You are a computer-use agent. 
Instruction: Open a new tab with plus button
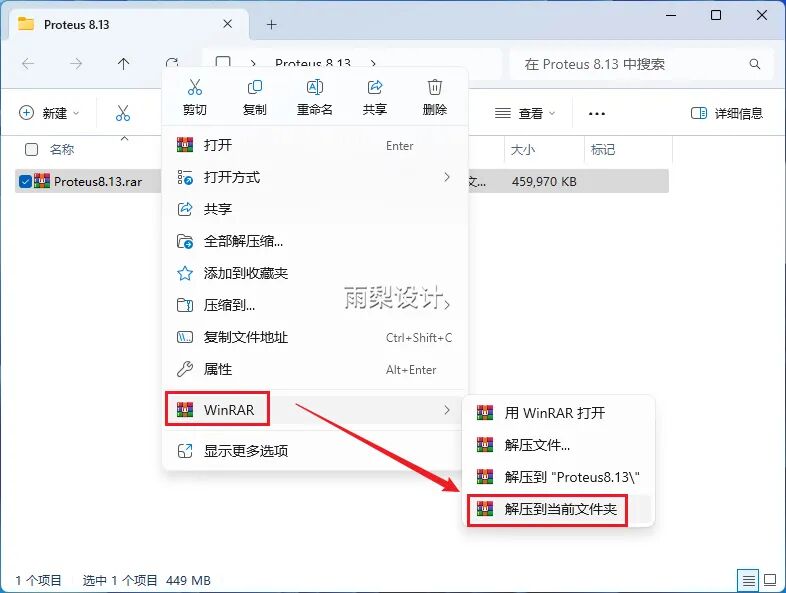point(271,24)
